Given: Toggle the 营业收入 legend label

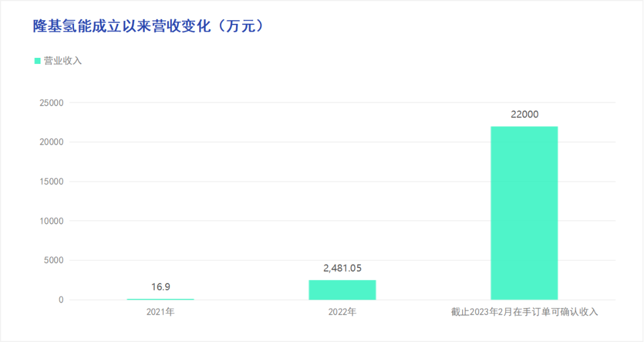Looking at the screenshot, I should tap(63, 61).
